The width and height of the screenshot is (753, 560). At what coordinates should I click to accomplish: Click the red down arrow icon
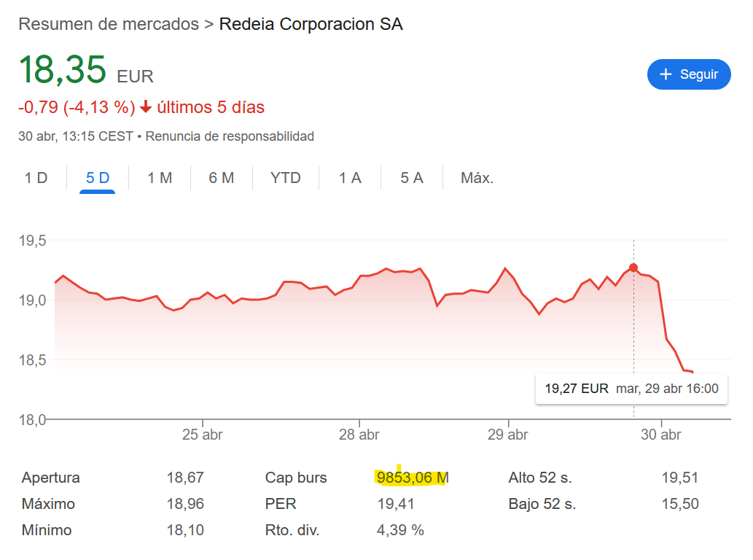click(146, 107)
